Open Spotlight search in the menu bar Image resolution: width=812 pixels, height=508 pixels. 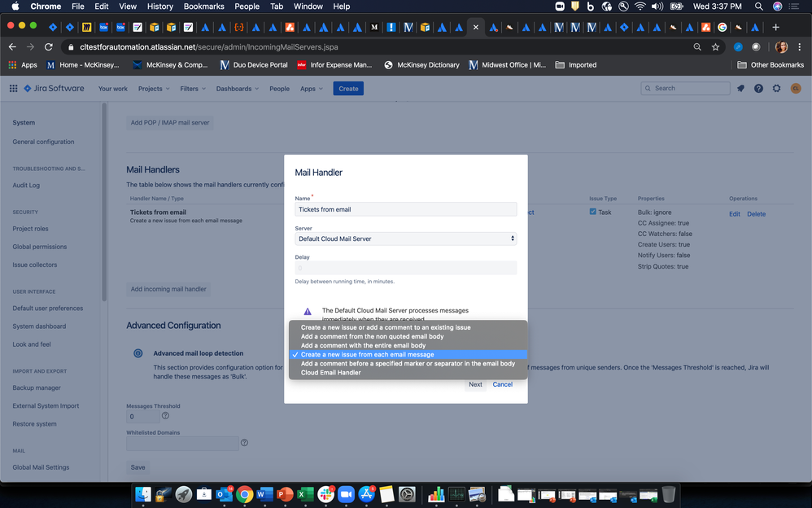coord(758,7)
